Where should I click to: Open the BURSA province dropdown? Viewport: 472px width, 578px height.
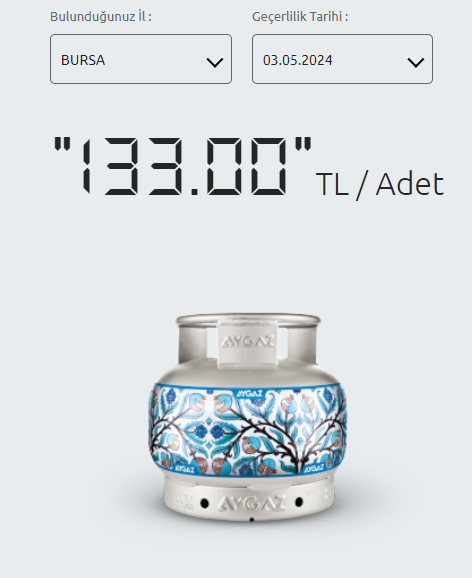click(x=141, y=59)
